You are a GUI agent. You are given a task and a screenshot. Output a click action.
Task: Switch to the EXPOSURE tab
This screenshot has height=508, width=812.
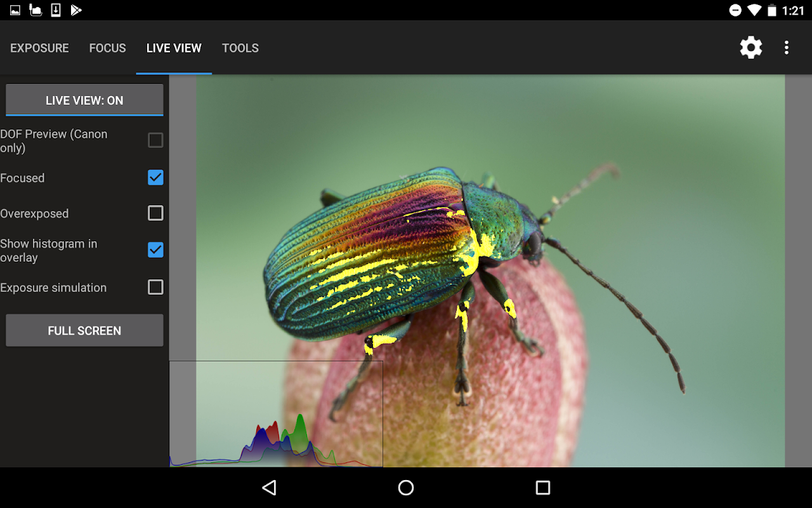point(39,48)
